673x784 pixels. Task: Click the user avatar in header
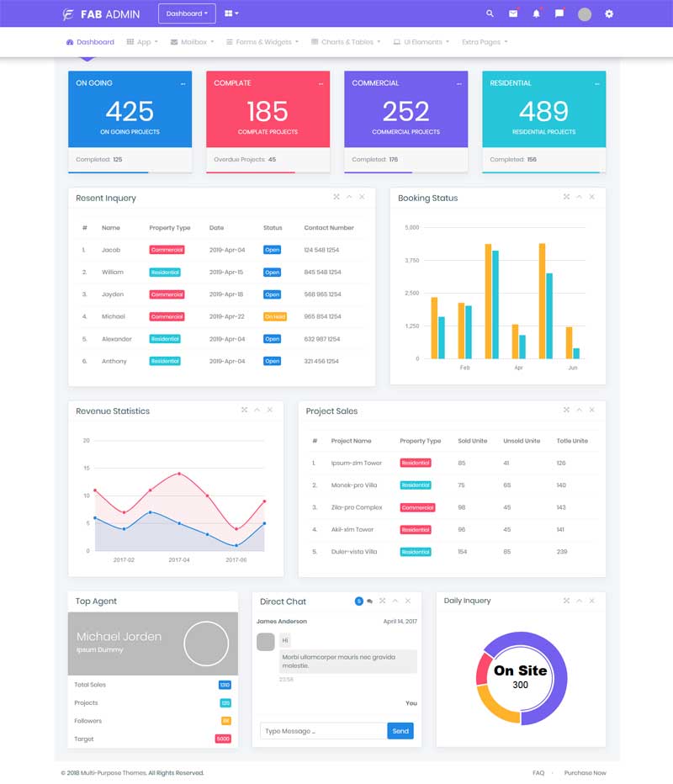coord(585,14)
